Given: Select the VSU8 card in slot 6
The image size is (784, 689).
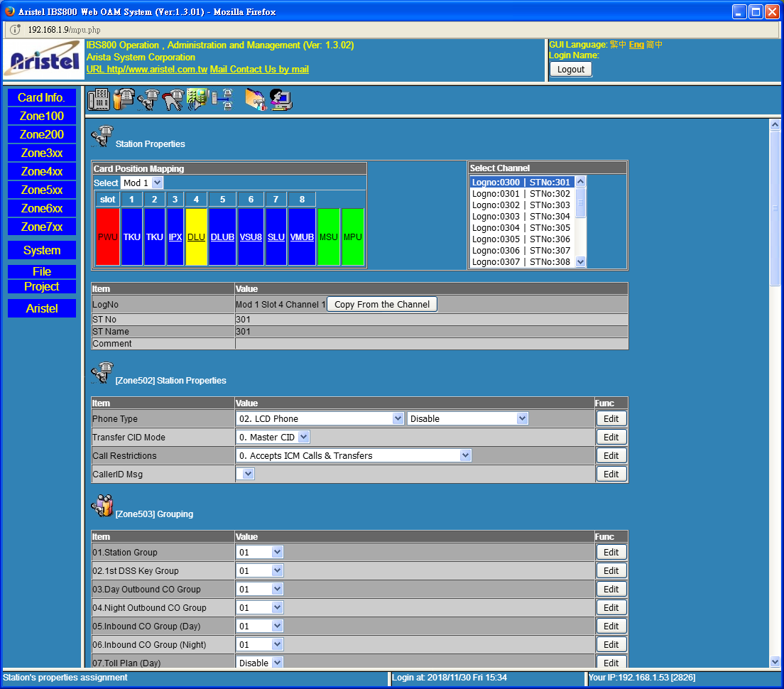Looking at the screenshot, I should pos(251,237).
